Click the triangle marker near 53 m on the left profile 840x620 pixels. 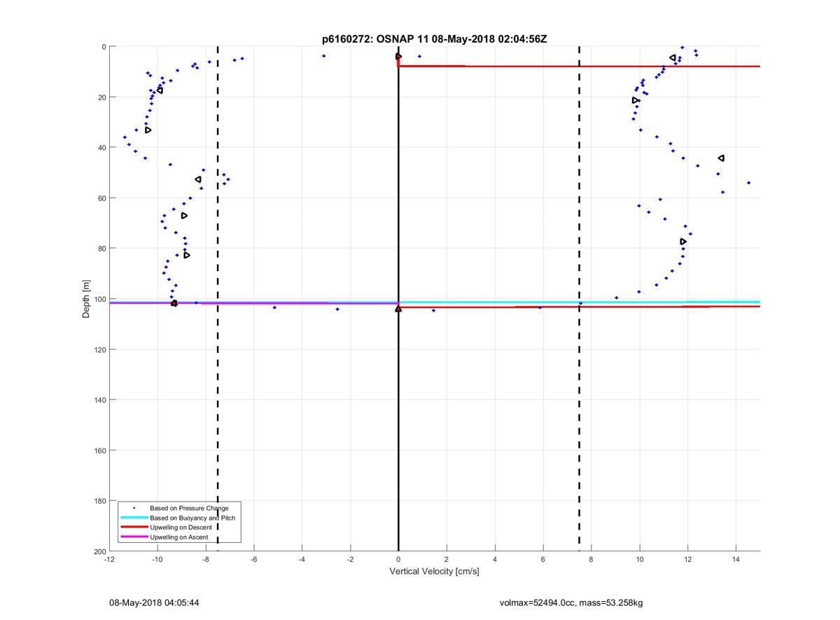198,179
